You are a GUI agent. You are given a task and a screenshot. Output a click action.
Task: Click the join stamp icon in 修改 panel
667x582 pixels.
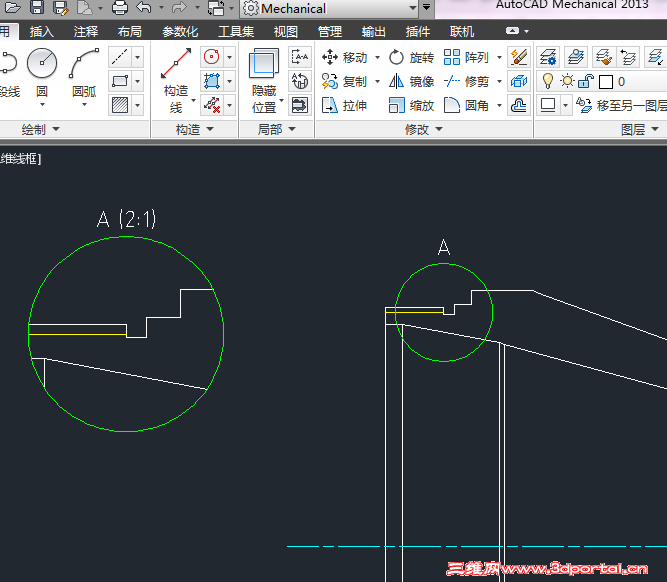click(x=519, y=105)
